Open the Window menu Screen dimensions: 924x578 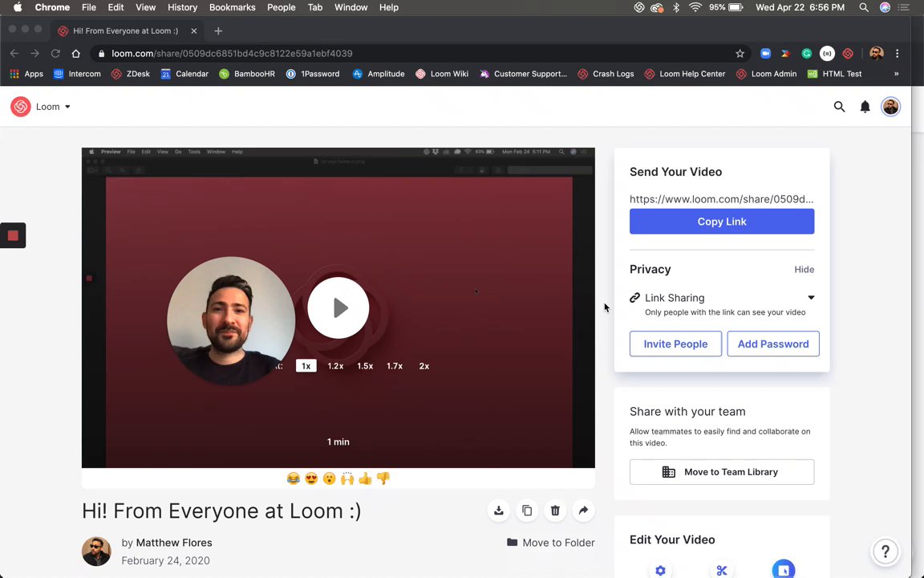(x=351, y=8)
